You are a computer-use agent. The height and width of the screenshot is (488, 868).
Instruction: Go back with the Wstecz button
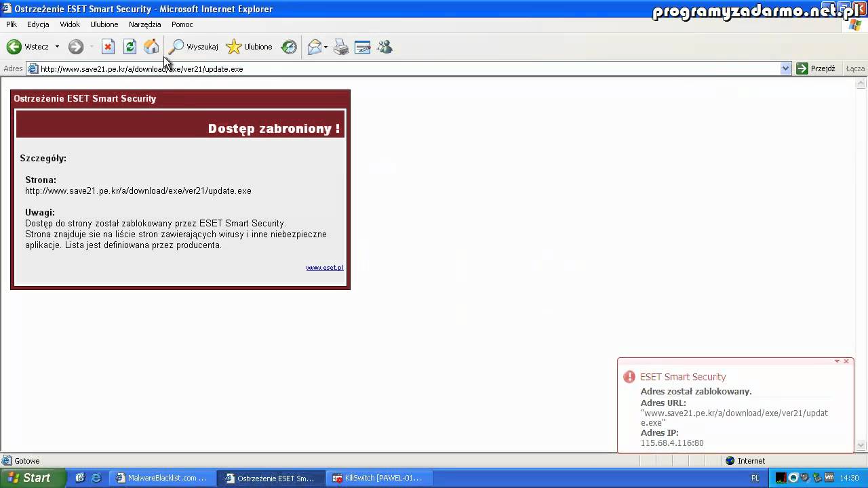click(x=27, y=47)
